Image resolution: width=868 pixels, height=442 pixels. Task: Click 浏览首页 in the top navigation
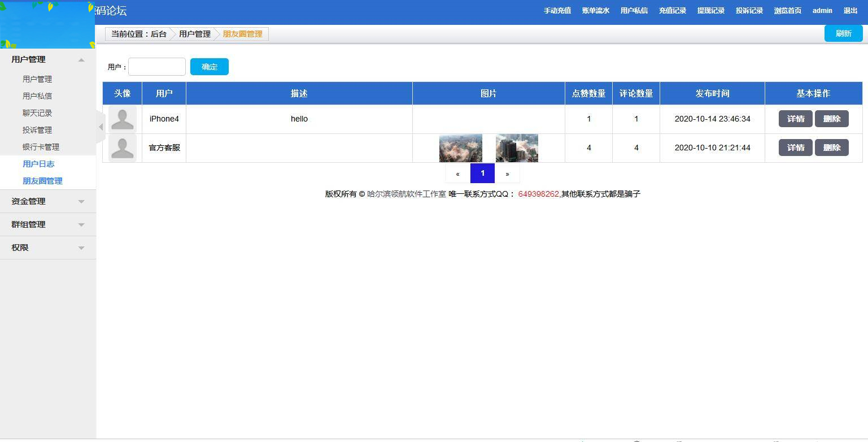(x=788, y=10)
